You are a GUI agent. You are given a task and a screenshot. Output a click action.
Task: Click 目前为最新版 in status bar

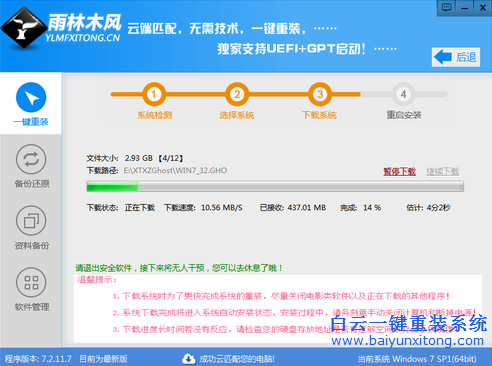click(103, 359)
